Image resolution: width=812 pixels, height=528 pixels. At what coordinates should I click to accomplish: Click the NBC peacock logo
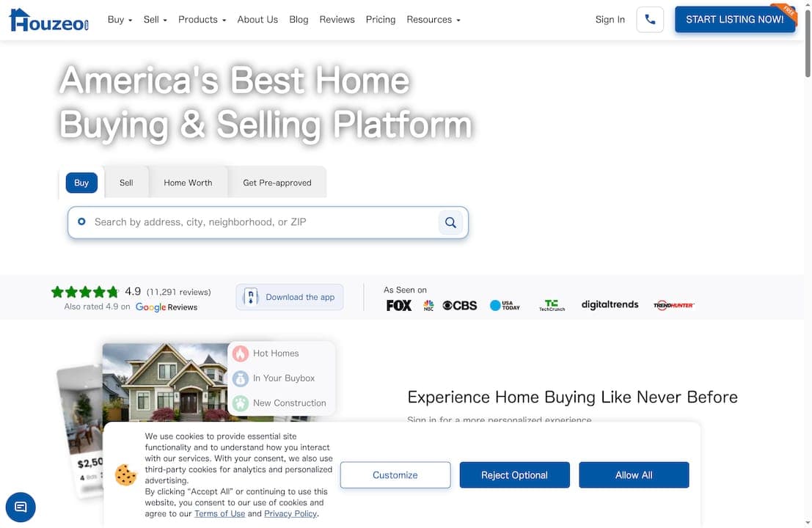tap(428, 305)
